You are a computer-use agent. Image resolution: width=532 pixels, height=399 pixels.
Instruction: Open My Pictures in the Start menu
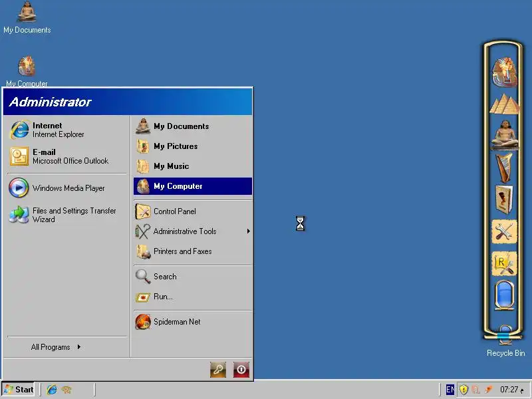pos(193,146)
